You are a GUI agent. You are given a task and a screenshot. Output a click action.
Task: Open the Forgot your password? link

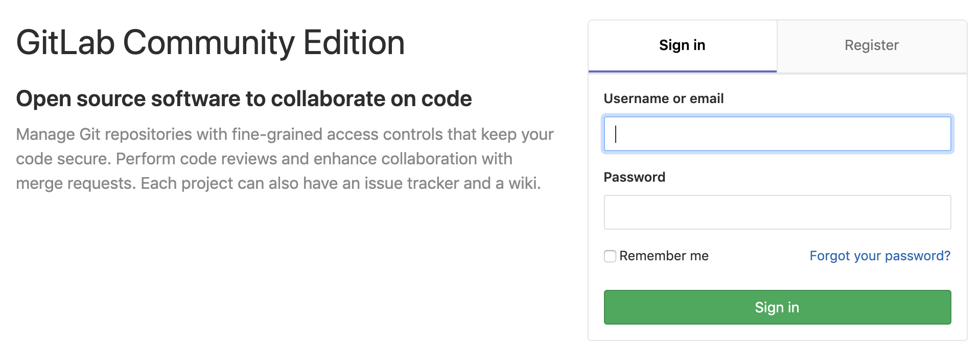coord(880,256)
